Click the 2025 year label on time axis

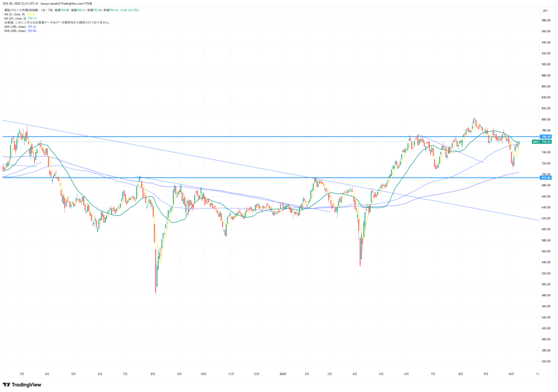pos(283,374)
